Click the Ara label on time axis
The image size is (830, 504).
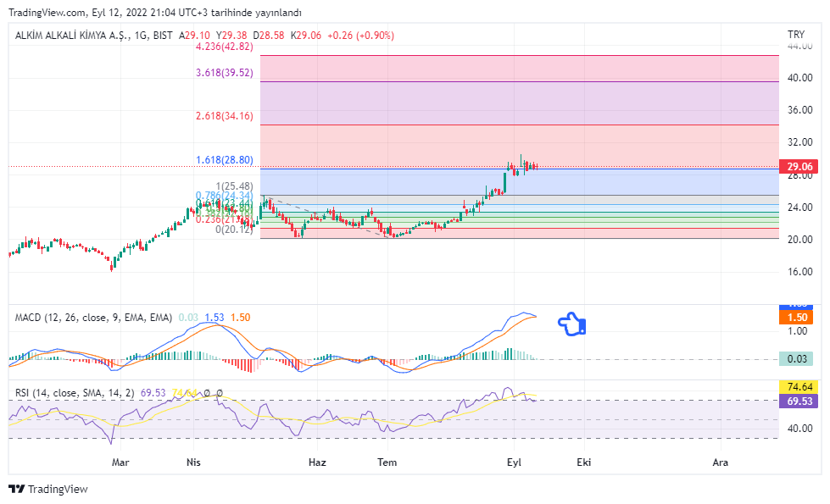tap(721, 462)
